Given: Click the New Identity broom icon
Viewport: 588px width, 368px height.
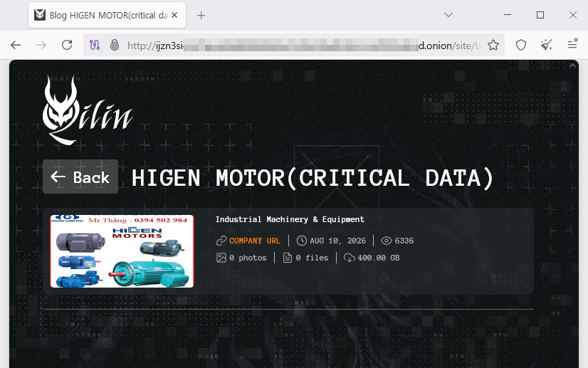Looking at the screenshot, I should (x=547, y=46).
